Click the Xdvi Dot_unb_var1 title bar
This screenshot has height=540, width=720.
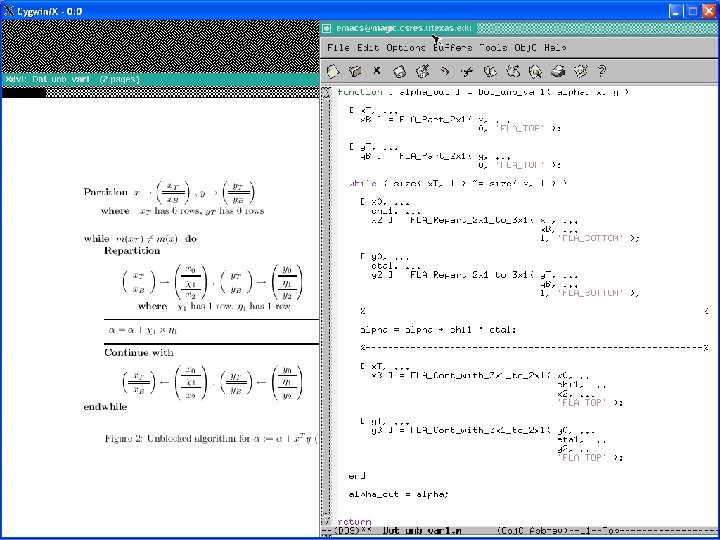(x=160, y=79)
